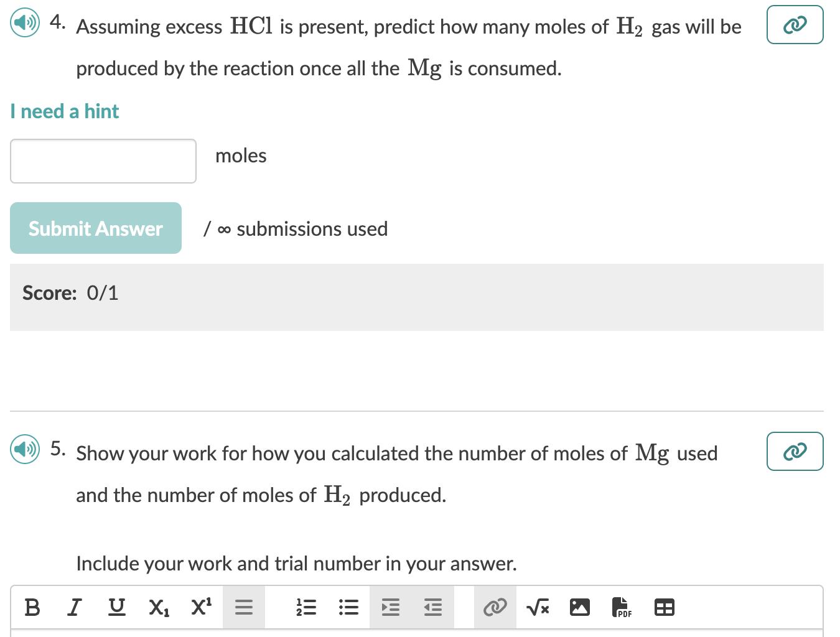Copy the link for question 4

(x=795, y=24)
